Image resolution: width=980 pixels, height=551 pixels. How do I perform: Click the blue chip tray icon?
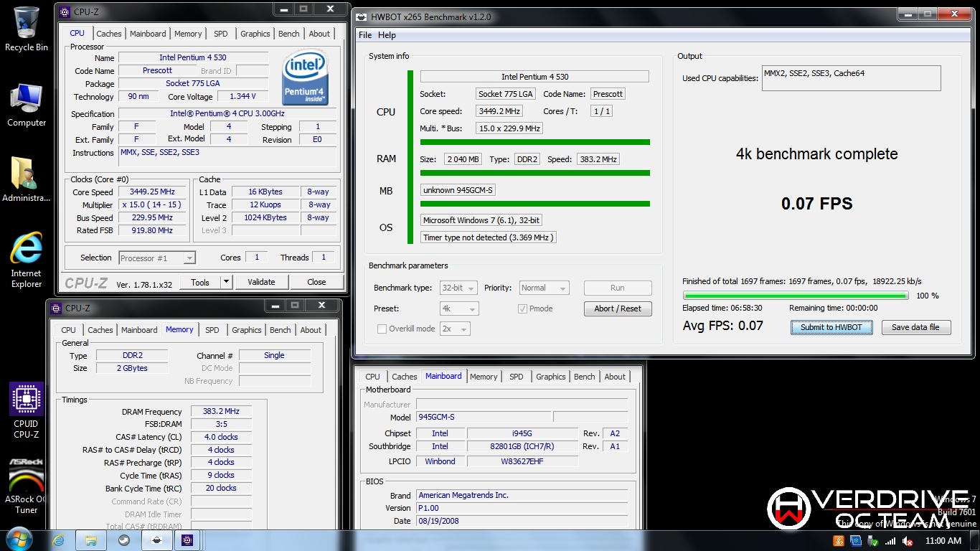pyautogui.click(x=856, y=541)
